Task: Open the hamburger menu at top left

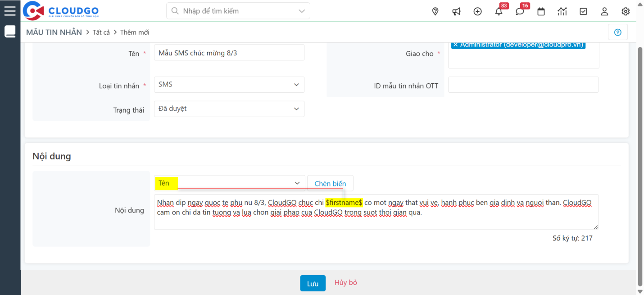Action: (x=10, y=10)
